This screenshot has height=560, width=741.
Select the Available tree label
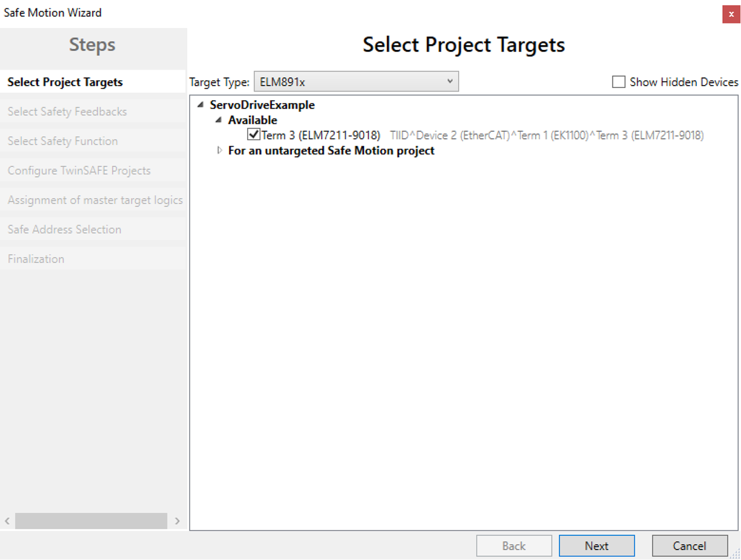click(252, 120)
